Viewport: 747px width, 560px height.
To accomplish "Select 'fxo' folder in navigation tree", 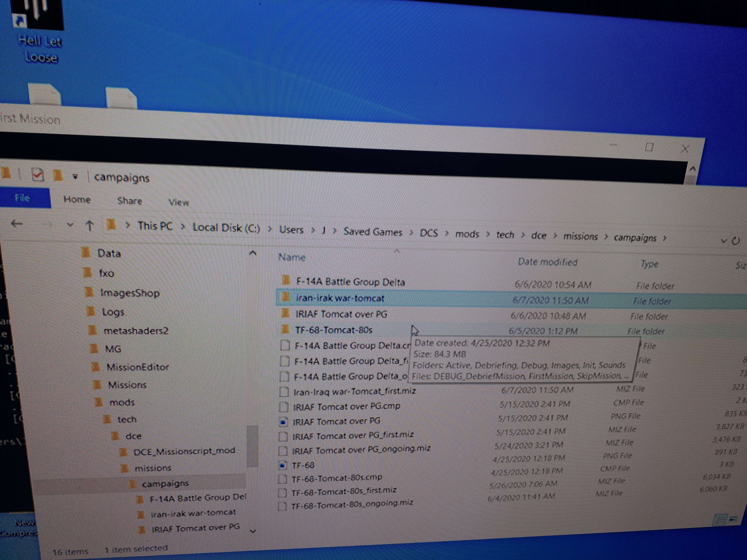I will (106, 273).
